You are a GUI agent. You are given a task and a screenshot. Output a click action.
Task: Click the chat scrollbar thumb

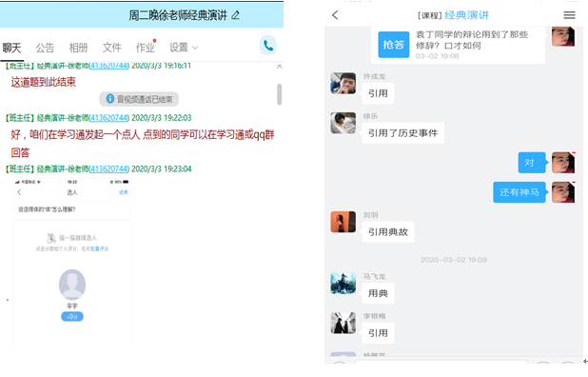(x=280, y=94)
